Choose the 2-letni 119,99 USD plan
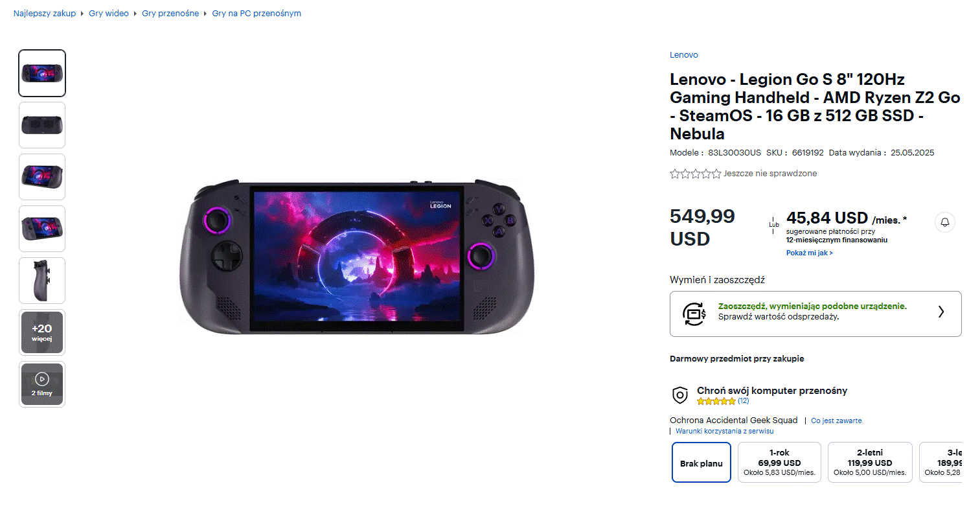The height and width of the screenshot is (508, 980). 869,463
